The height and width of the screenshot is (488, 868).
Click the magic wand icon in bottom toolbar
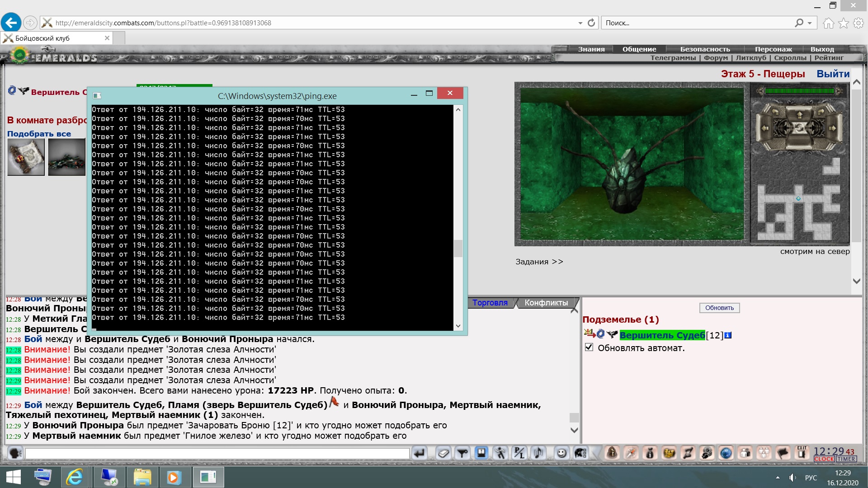coord(631,453)
